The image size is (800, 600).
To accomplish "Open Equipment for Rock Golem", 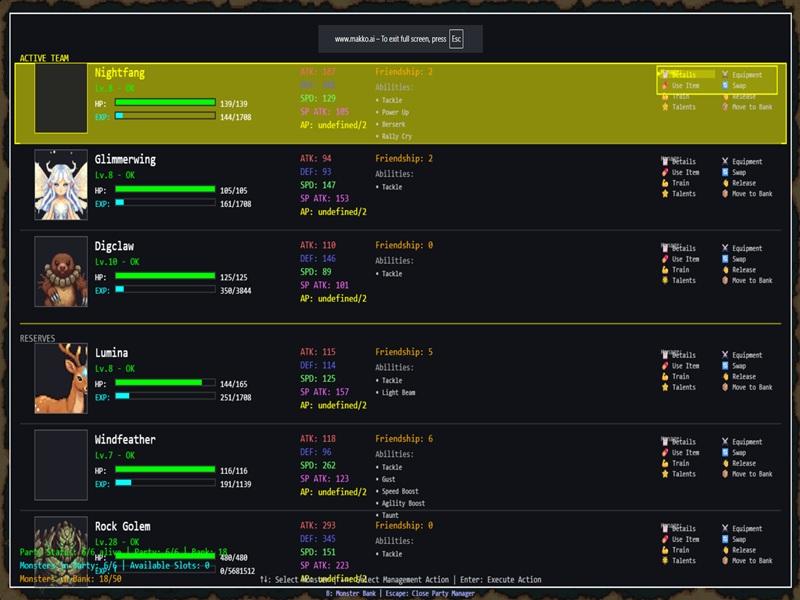I will (x=746, y=529).
